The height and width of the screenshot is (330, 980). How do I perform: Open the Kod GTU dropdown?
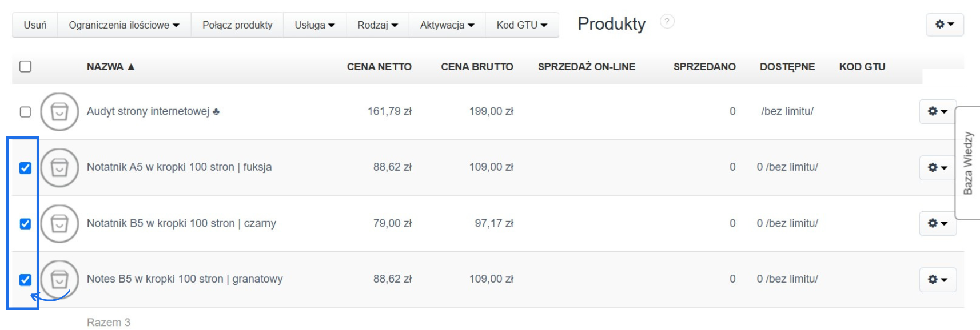(x=521, y=24)
